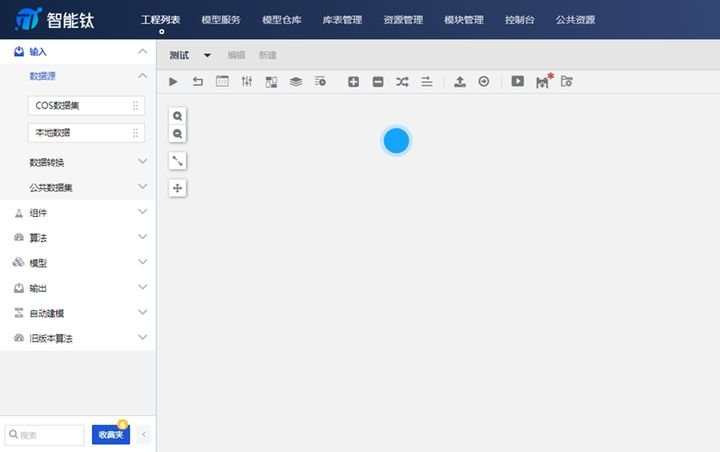Expand the 模型 section
The width and height of the screenshot is (720, 452).
(143, 262)
